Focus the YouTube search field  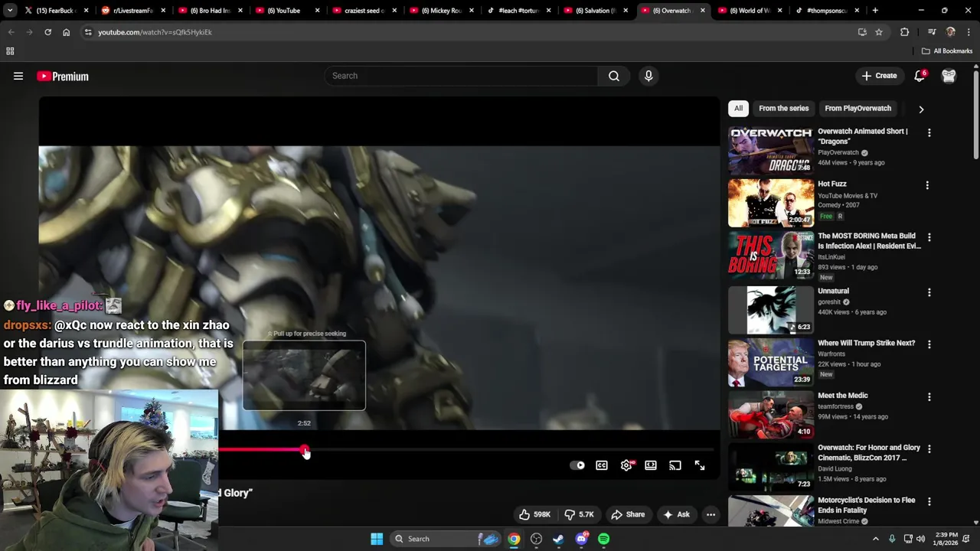click(461, 76)
